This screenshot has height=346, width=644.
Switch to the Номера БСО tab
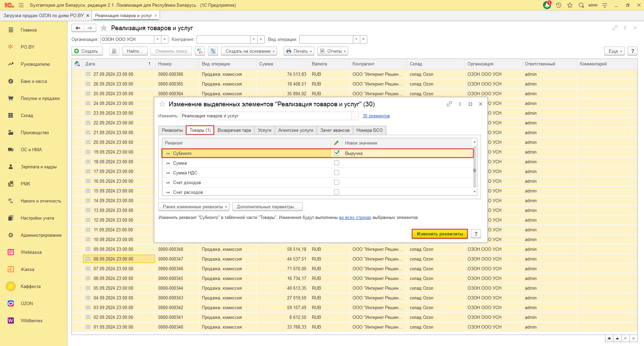click(370, 130)
